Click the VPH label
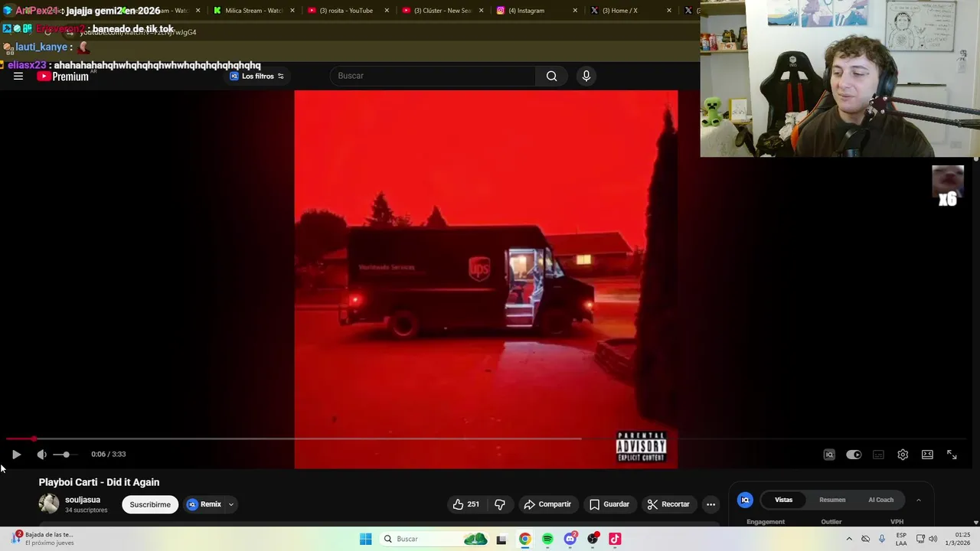Screen dimensions: 980x551 tap(897, 522)
